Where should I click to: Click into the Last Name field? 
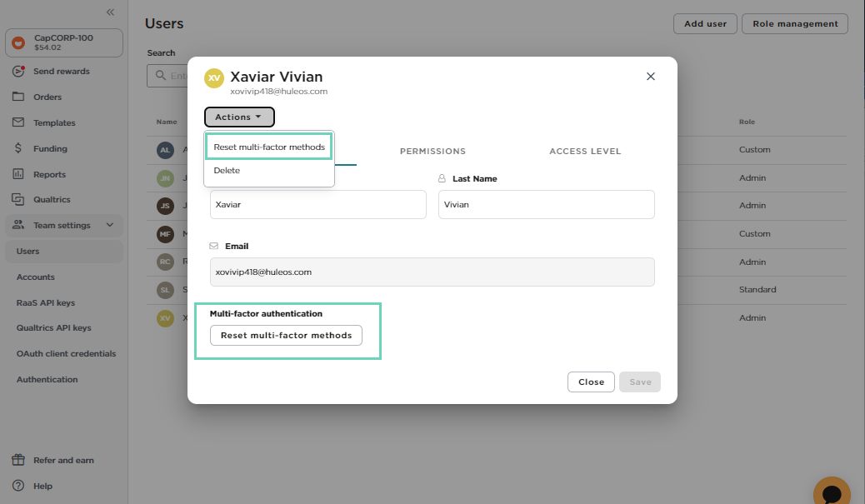click(x=546, y=205)
